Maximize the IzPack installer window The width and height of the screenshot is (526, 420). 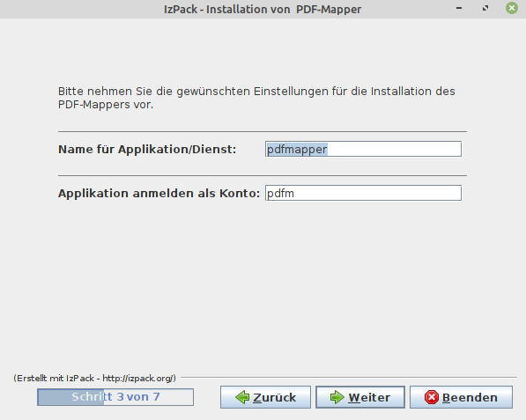(x=485, y=8)
